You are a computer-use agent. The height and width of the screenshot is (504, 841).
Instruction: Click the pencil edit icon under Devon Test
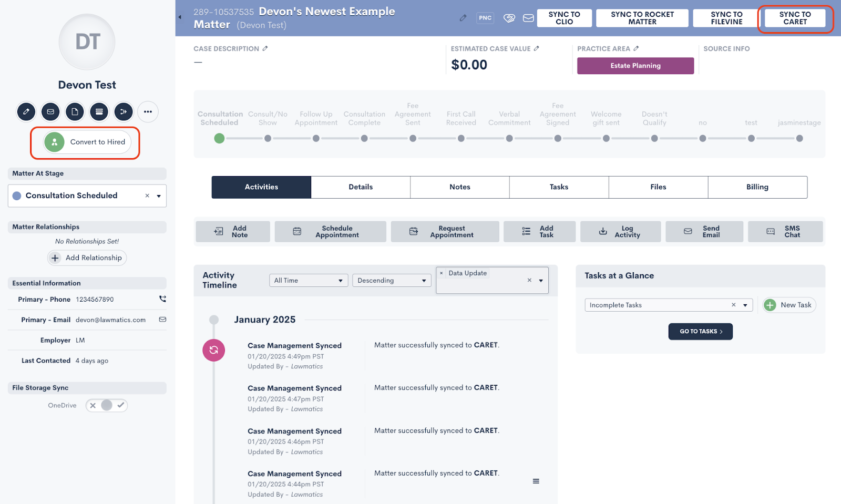pos(26,111)
